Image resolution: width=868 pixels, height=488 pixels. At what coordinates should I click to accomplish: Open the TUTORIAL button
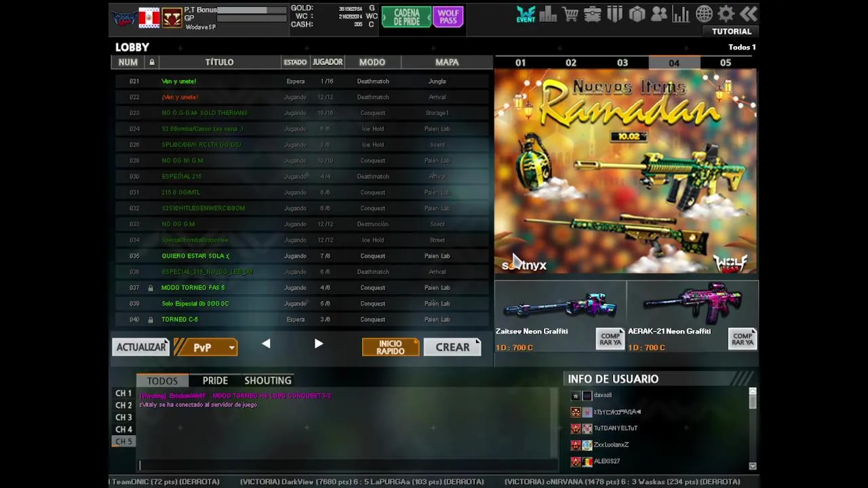[732, 31]
